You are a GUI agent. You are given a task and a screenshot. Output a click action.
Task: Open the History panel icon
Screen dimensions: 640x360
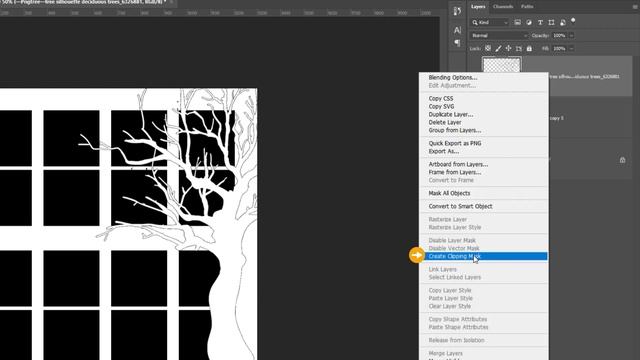click(457, 11)
